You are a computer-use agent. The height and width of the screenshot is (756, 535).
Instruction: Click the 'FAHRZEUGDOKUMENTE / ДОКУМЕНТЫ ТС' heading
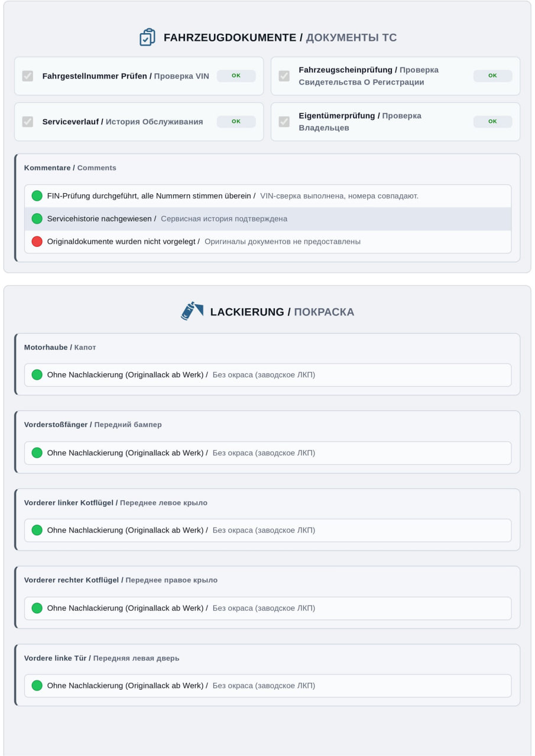point(280,38)
